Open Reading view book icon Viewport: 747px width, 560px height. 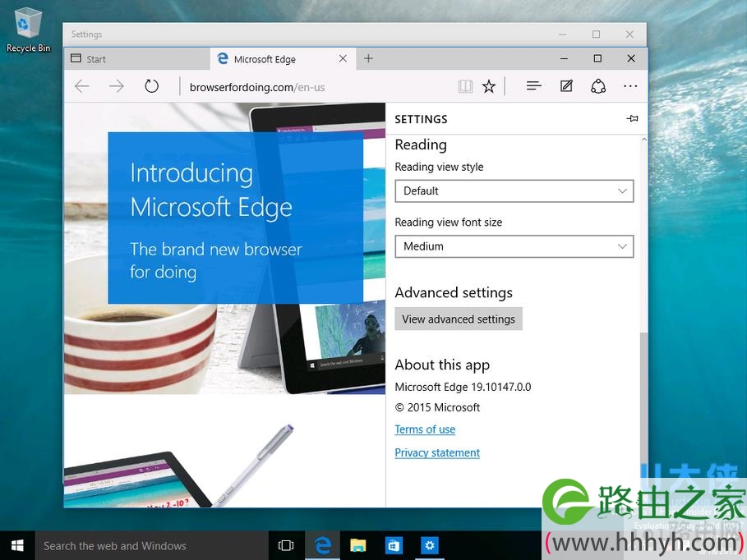465,86
